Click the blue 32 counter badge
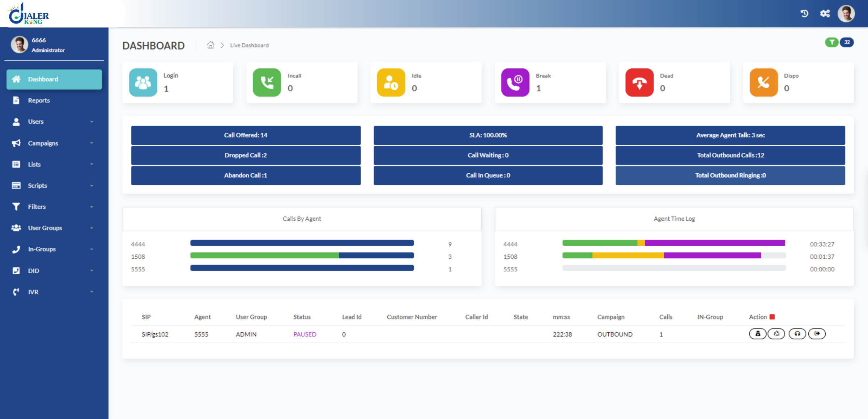Viewport: 868px width, 419px height. pos(847,42)
